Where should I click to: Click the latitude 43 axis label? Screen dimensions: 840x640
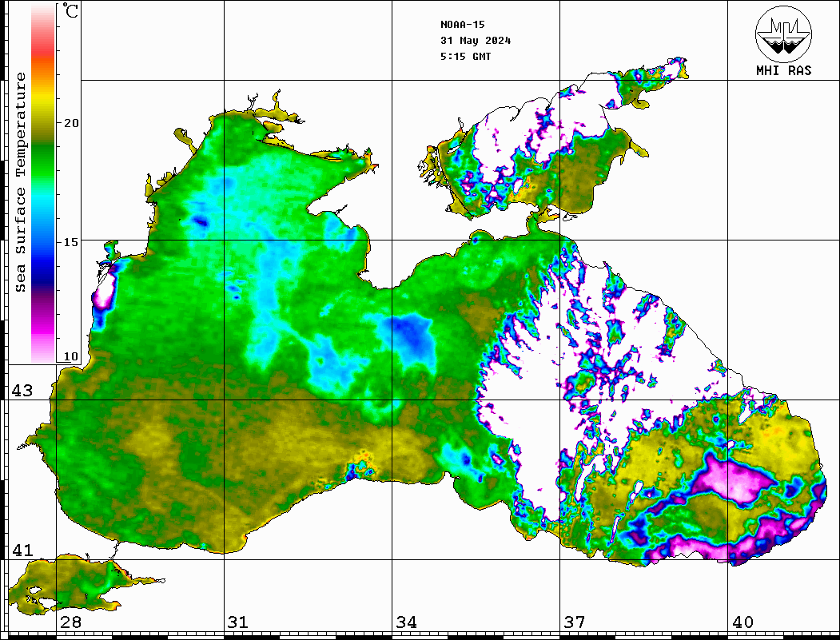(22, 391)
